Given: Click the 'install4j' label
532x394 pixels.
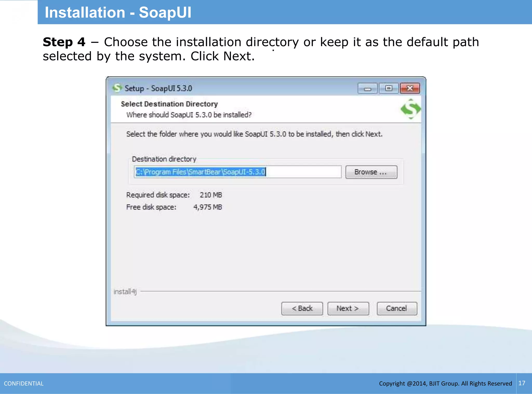Looking at the screenshot, I should pyautogui.click(x=125, y=292).
